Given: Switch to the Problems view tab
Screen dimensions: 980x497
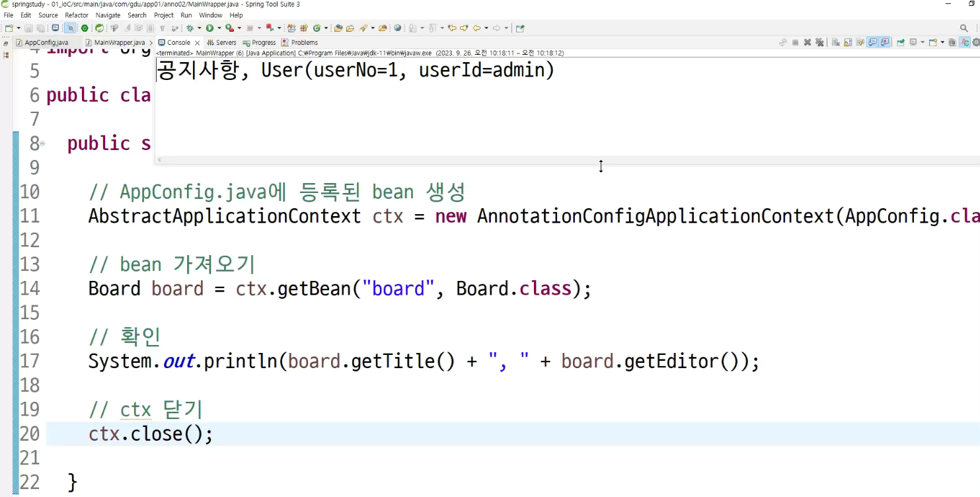Looking at the screenshot, I should pyautogui.click(x=299, y=42).
